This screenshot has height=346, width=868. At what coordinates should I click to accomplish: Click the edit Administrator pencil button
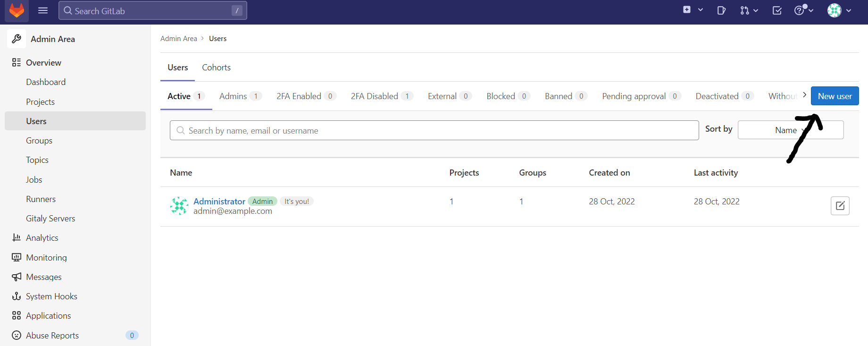point(840,206)
